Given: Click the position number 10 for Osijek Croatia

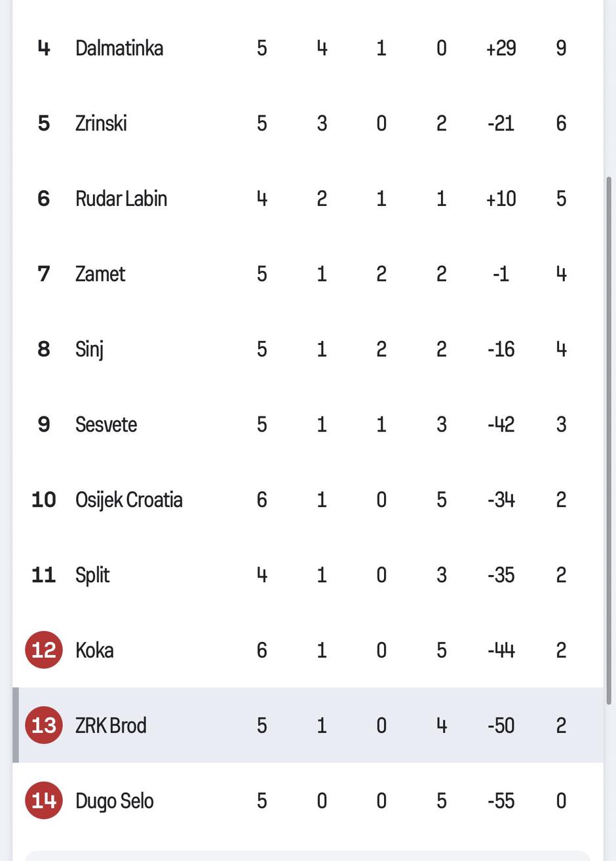Looking at the screenshot, I should coord(44,500).
